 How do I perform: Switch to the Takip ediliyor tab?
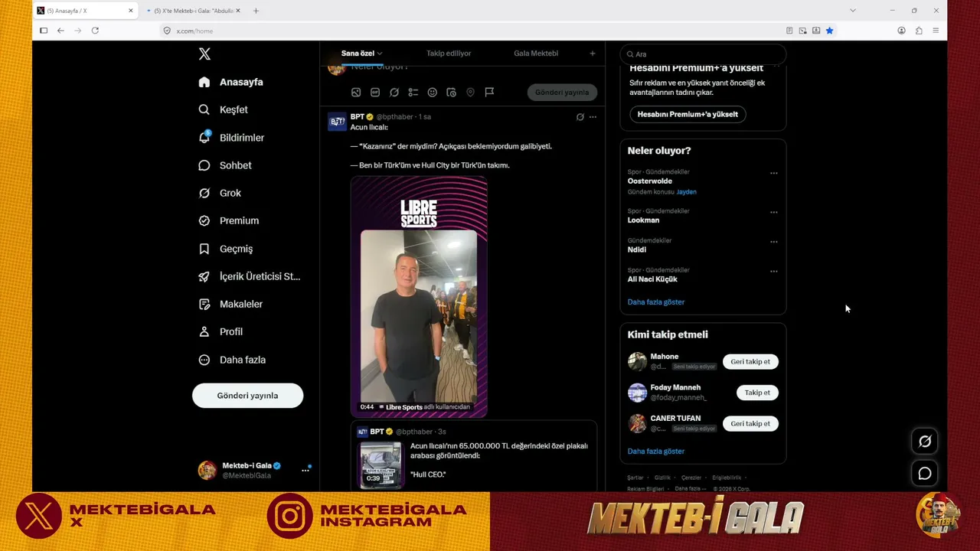449,54
